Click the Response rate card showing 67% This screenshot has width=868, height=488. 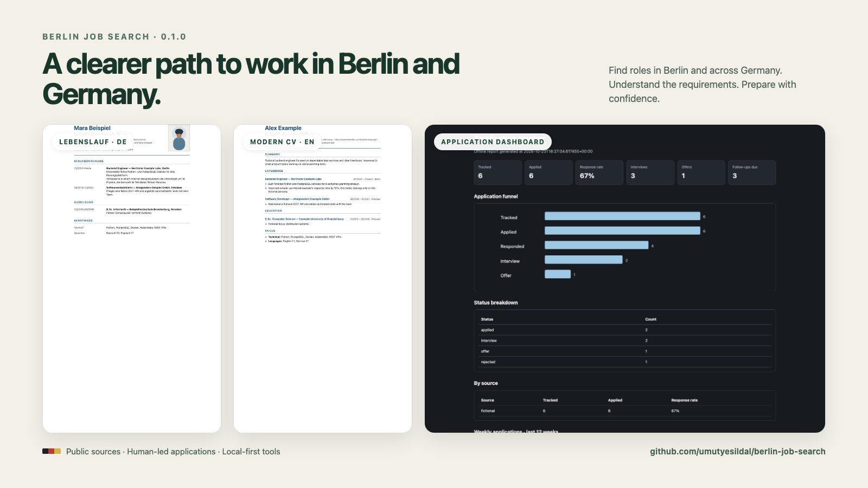[599, 172]
